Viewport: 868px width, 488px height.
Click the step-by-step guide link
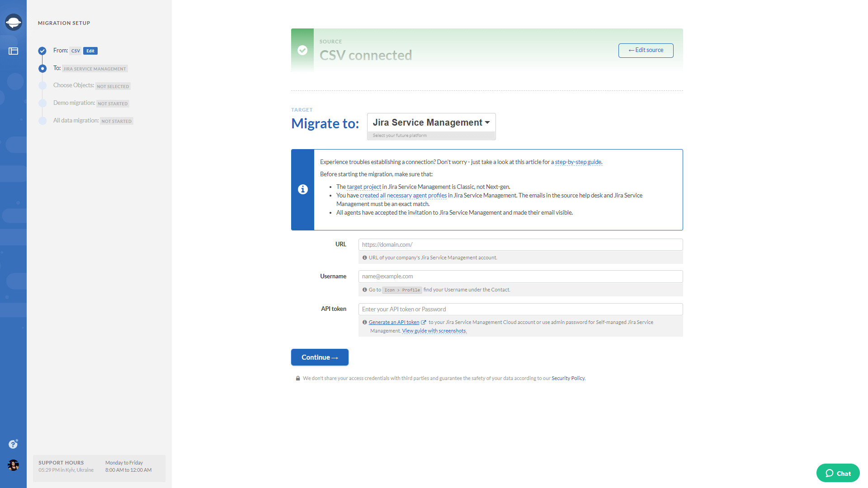578,161
